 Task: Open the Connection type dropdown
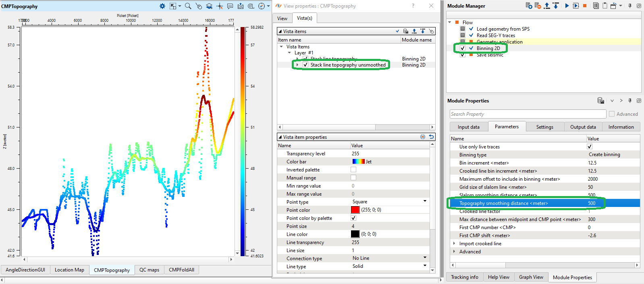[425, 258]
